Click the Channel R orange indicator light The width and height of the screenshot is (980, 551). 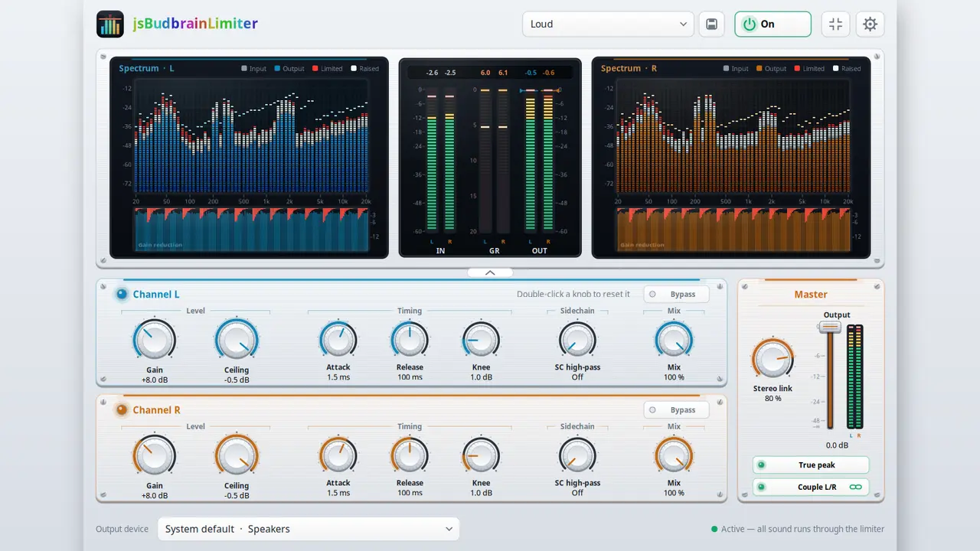click(122, 409)
